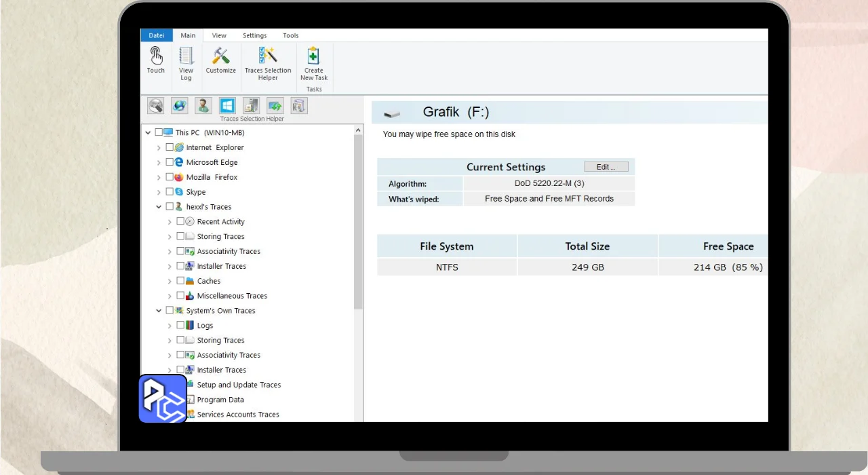Viewport: 868px width, 475px height.
Task: Collapse the hexxl's Traces node
Action: click(159, 207)
